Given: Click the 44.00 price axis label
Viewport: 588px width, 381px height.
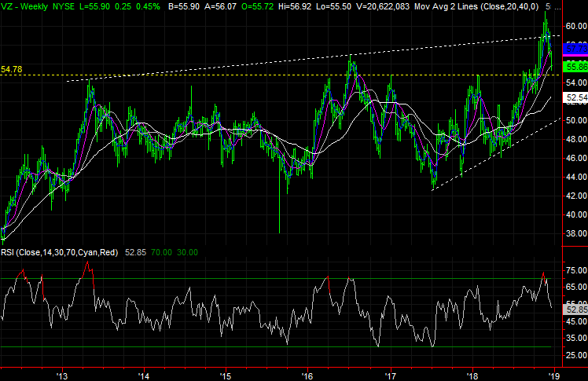Looking at the screenshot, I should (576, 177).
